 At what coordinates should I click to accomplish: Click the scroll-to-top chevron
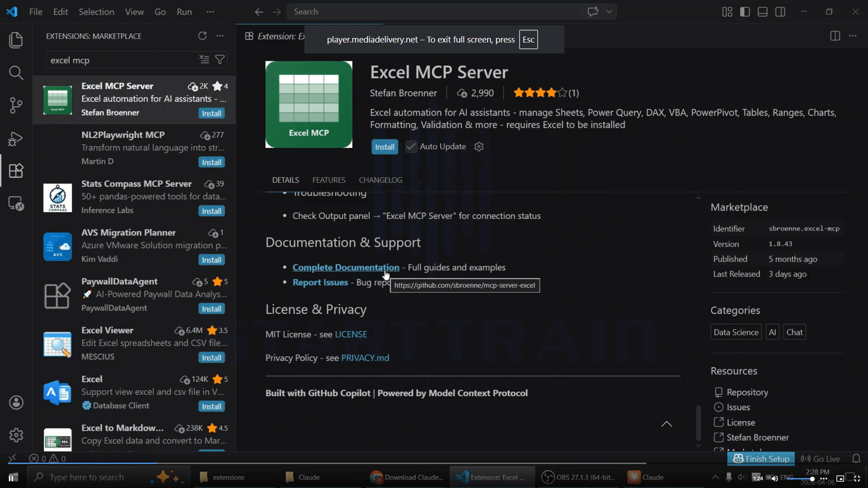(x=667, y=424)
